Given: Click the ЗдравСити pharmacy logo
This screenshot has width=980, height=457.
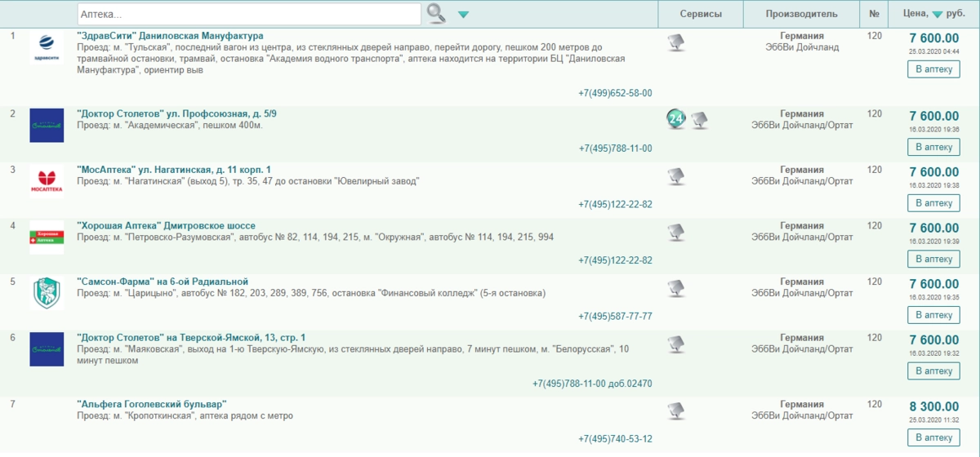Looking at the screenshot, I should (47, 47).
